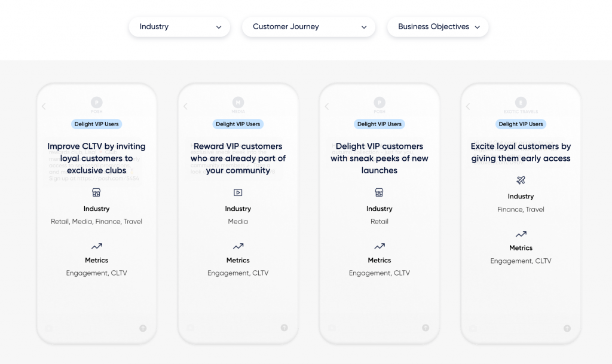Click the Metrics trending arrow icon on first card
This screenshot has height=364, width=612.
(x=96, y=244)
